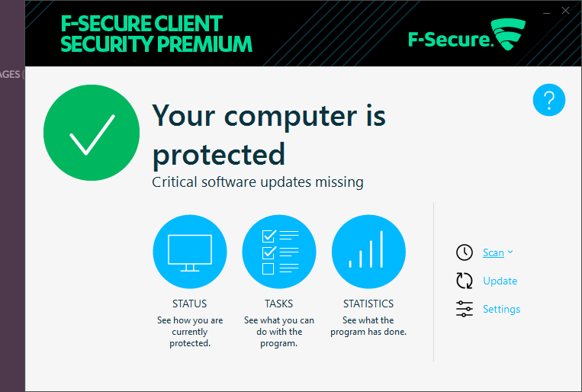Minimize the F-Secure window

[546, 13]
